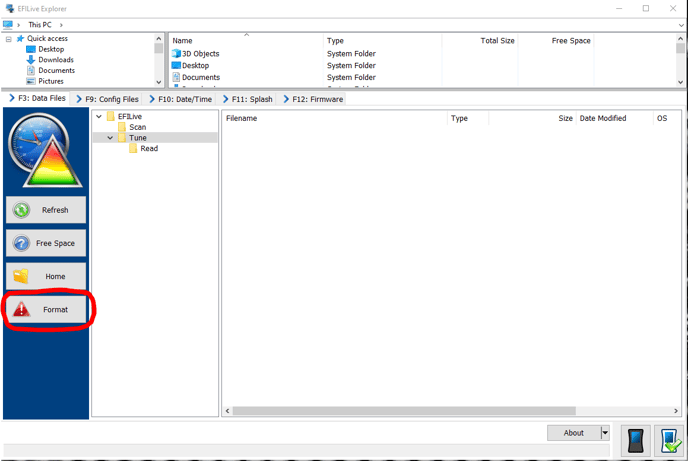Sort by Total Size column header
688x461 pixels.
point(480,40)
